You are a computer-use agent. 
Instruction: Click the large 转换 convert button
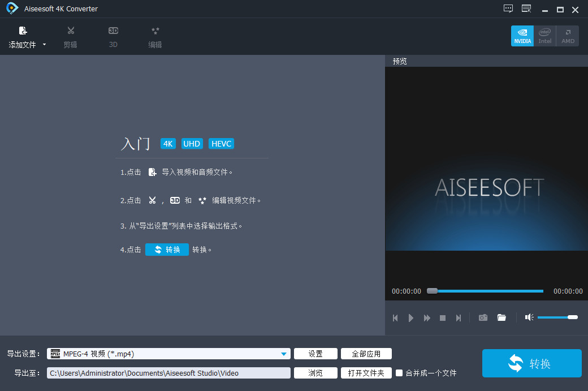[532, 363]
